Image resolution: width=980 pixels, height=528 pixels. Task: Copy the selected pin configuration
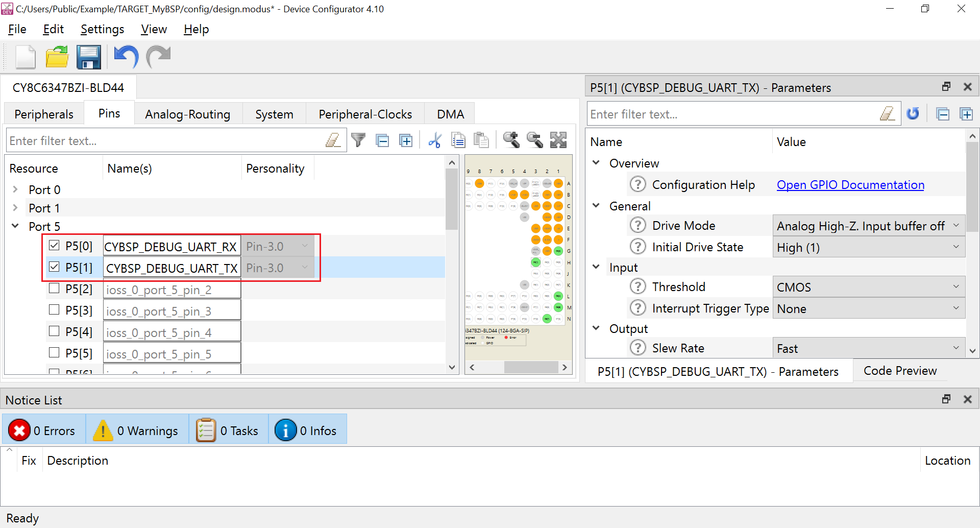point(458,140)
